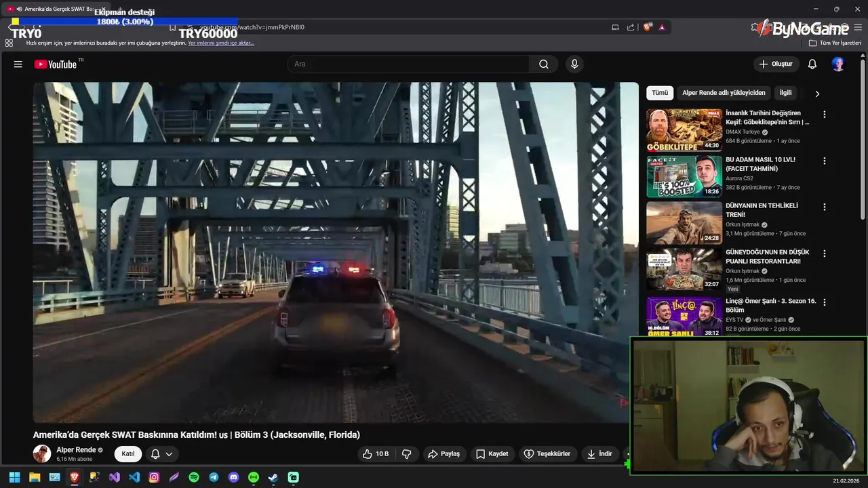This screenshot has width=868, height=488.
Task: Open the 24:28 train video thumbnail
Action: (x=684, y=222)
